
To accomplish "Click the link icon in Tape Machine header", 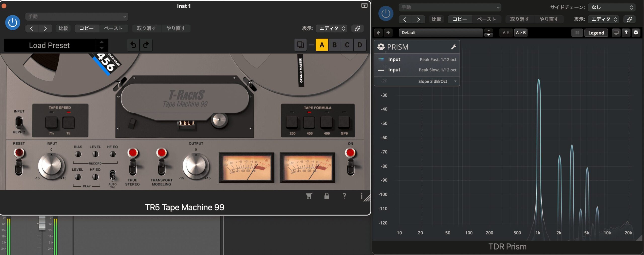I will [357, 28].
